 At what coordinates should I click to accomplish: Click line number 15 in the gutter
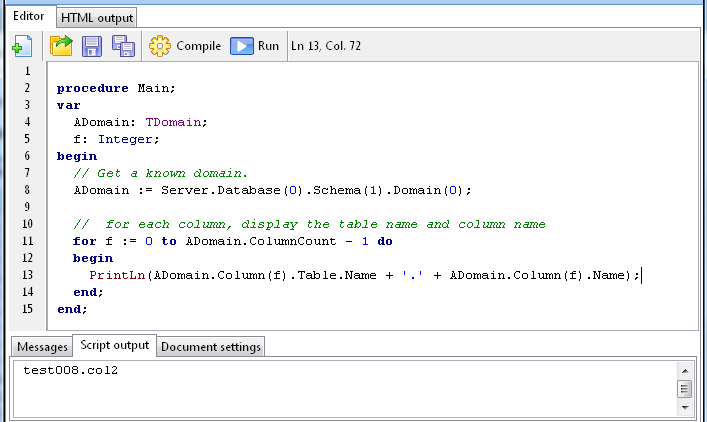pos(28,309)
